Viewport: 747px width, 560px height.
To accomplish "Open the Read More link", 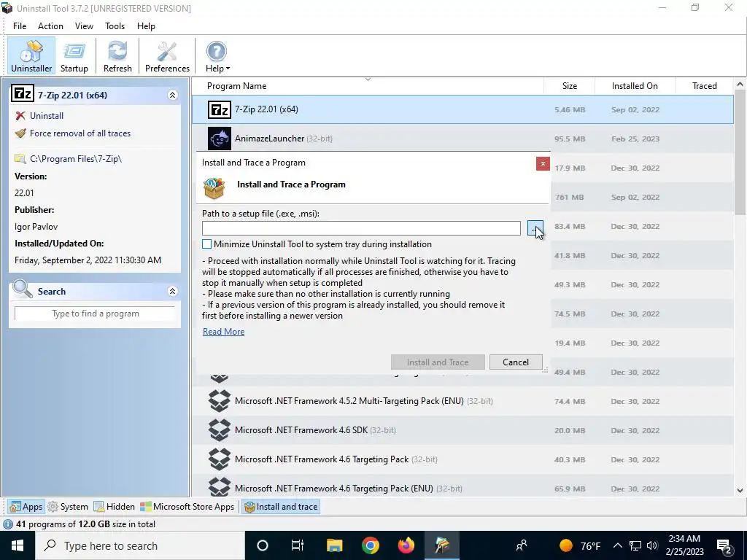I will [223, 332].
